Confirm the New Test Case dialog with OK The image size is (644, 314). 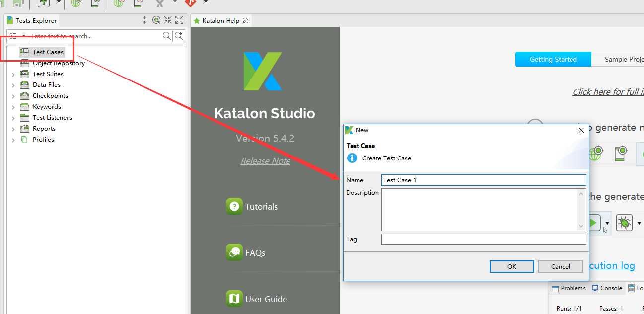[x=512, y=266]
